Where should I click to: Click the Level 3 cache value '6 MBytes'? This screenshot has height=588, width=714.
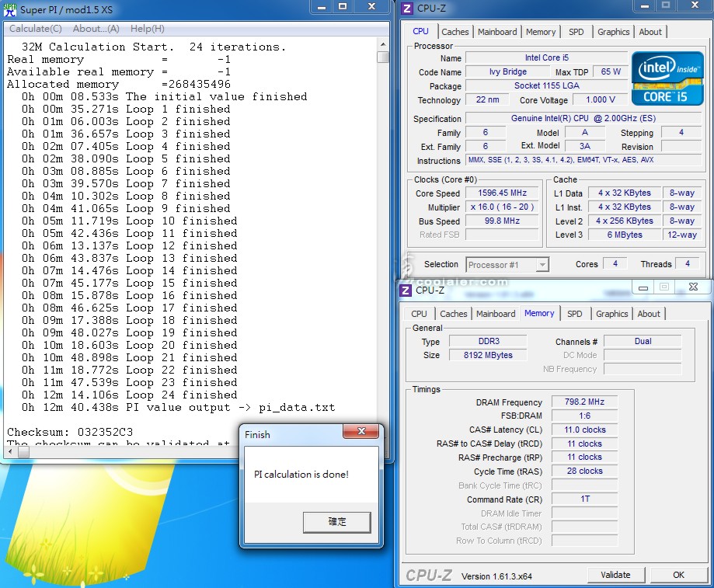pos(625,235)
